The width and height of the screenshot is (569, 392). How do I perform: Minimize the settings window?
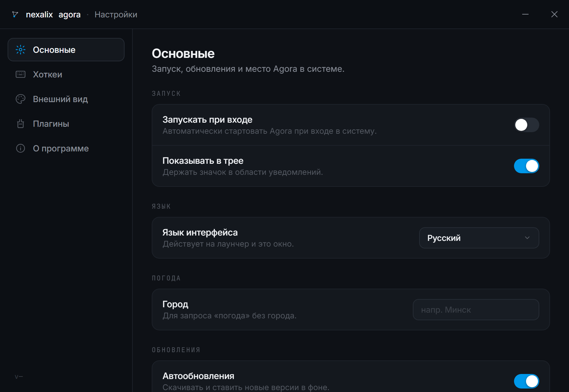click(x=525, y=14)
